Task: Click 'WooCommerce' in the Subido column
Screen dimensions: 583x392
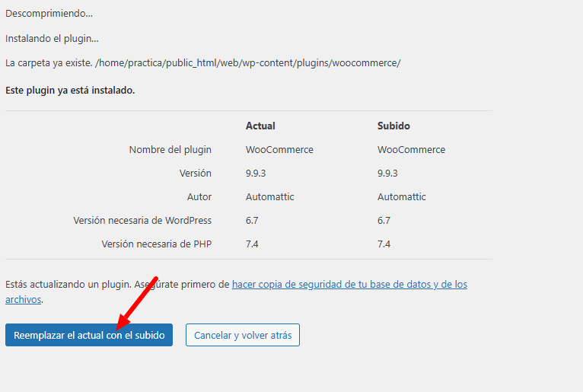Action: (411, 149)
